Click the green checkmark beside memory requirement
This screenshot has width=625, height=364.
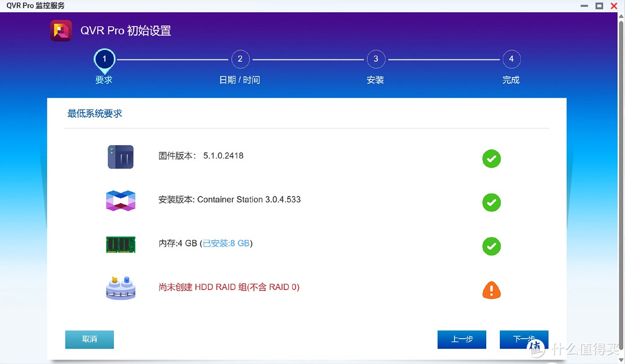[491, 247]
